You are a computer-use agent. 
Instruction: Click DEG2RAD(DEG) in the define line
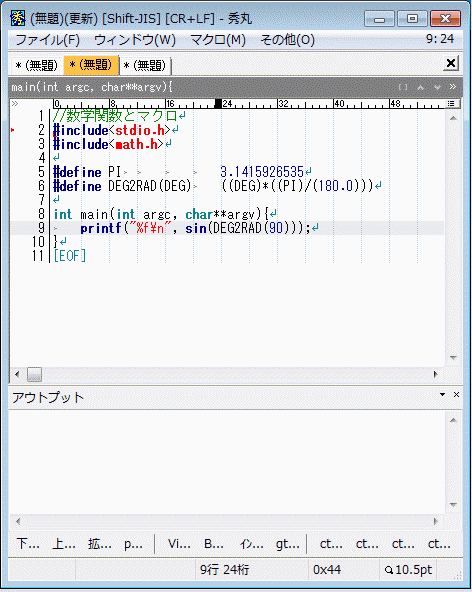pyautogui.click(x=150, y=186)
